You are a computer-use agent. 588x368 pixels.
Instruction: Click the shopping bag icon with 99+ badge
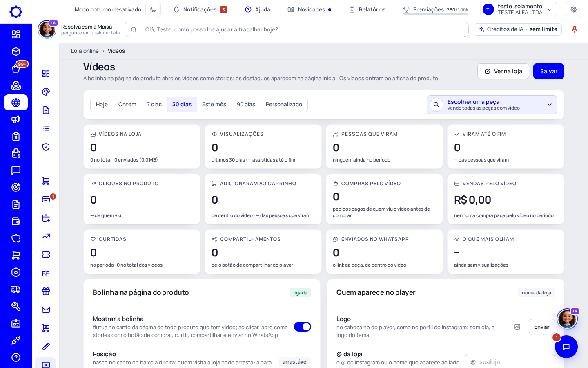[x=16, y=69]
